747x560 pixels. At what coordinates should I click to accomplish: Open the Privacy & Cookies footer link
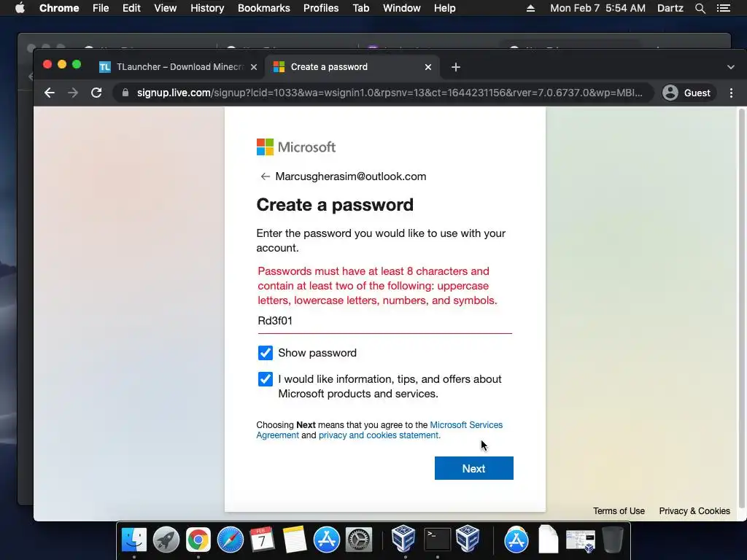[694, 511]
